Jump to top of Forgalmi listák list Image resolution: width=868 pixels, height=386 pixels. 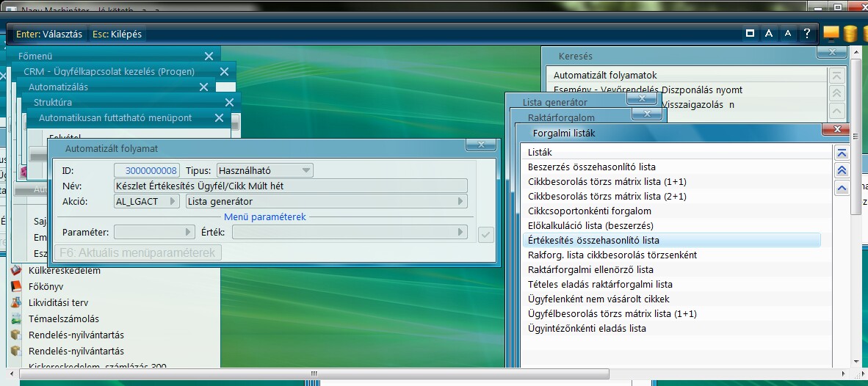(842, 153)
